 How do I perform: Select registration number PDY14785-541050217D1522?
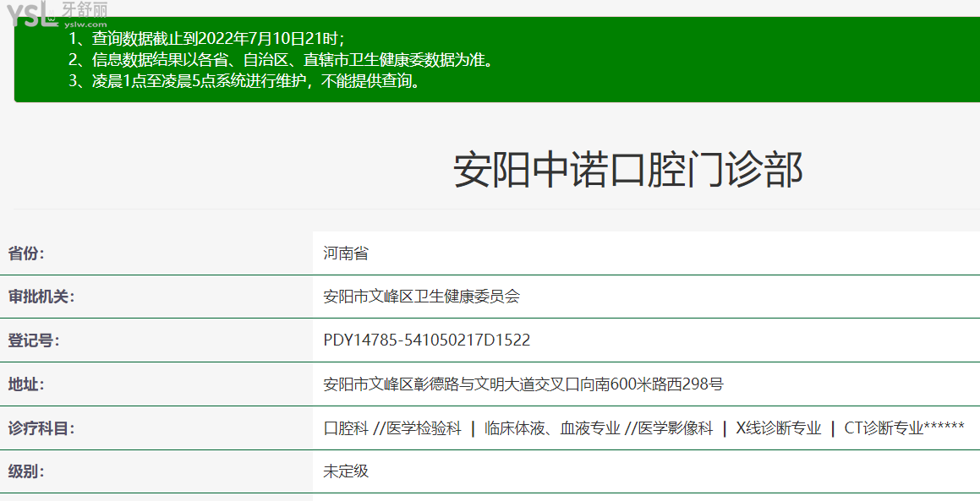pos(427,340)
